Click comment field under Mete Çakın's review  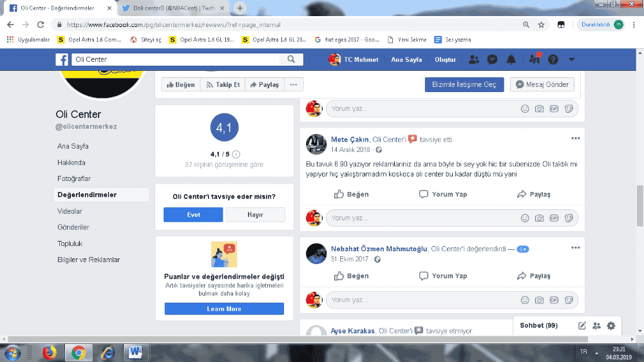452,218
